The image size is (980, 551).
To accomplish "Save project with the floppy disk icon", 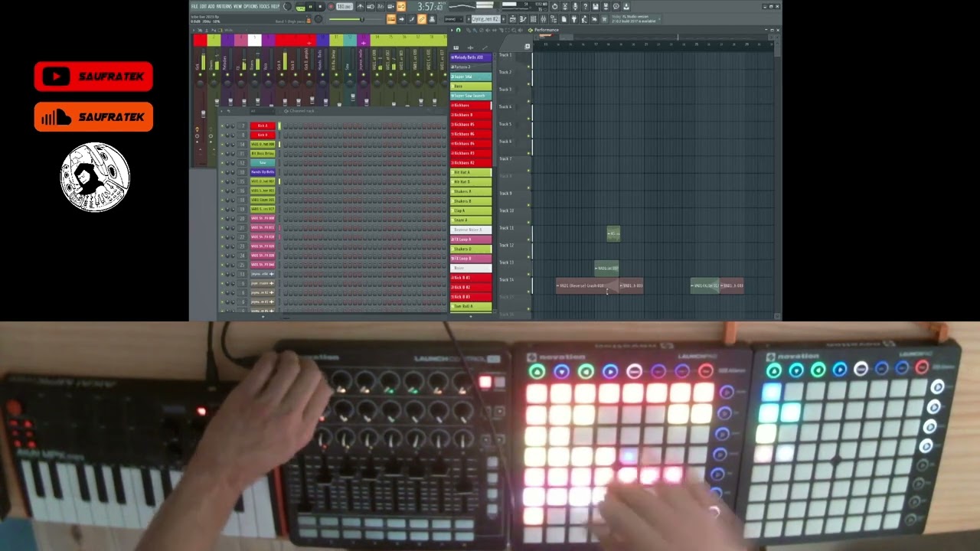I will [x=595, y=7].
